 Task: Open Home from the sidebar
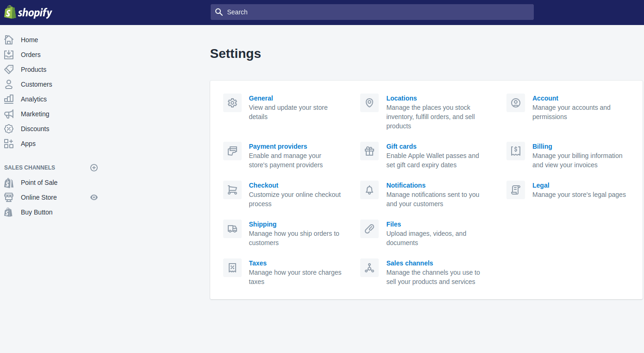pyautogui.click(x=30, y=40)
